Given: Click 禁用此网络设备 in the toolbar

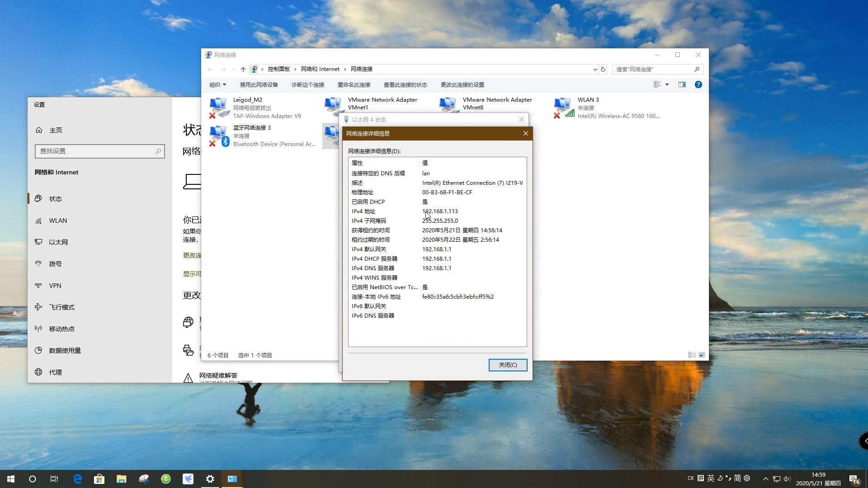Looking at the screenshot, I should coord(259,84).
